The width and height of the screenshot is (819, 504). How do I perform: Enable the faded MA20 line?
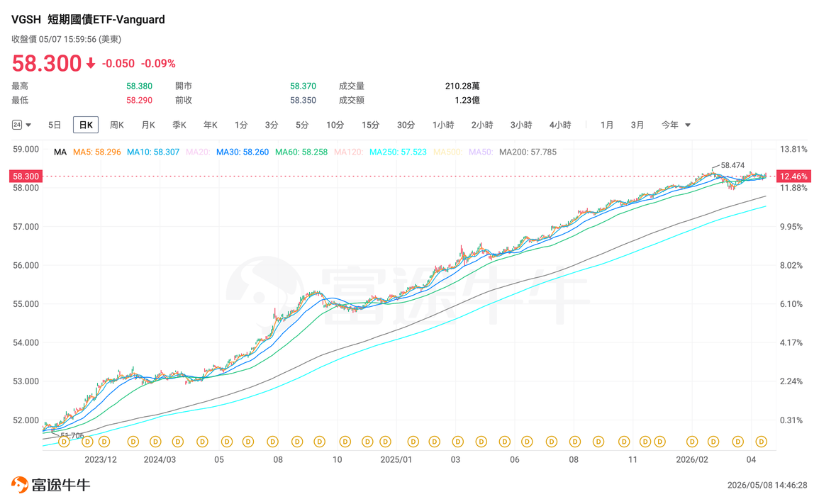click(197, 152)
